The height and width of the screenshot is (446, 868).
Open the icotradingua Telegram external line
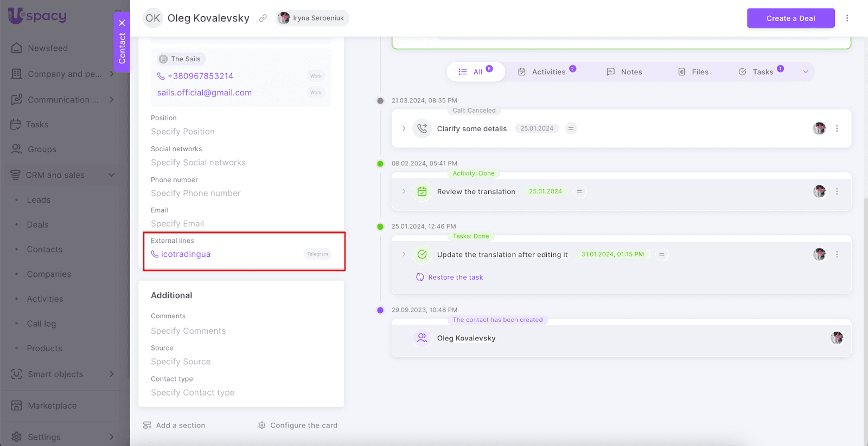click(x=186, y=254)
